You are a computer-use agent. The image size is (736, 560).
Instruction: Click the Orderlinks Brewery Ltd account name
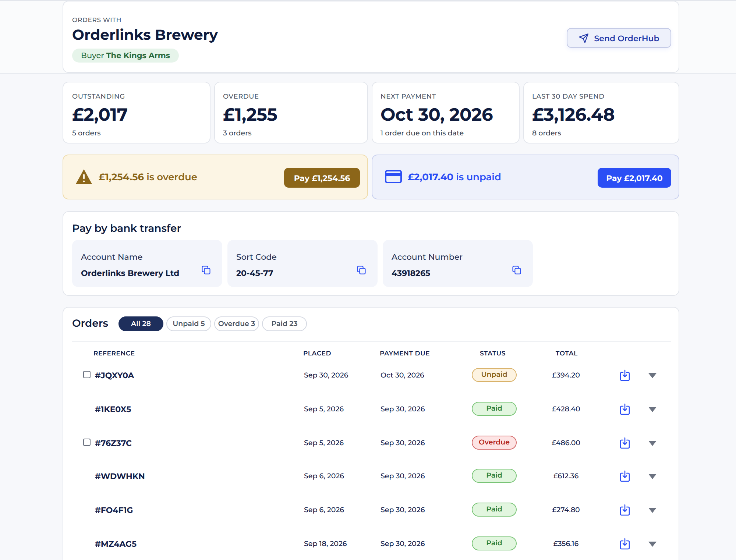coord(130,273)
